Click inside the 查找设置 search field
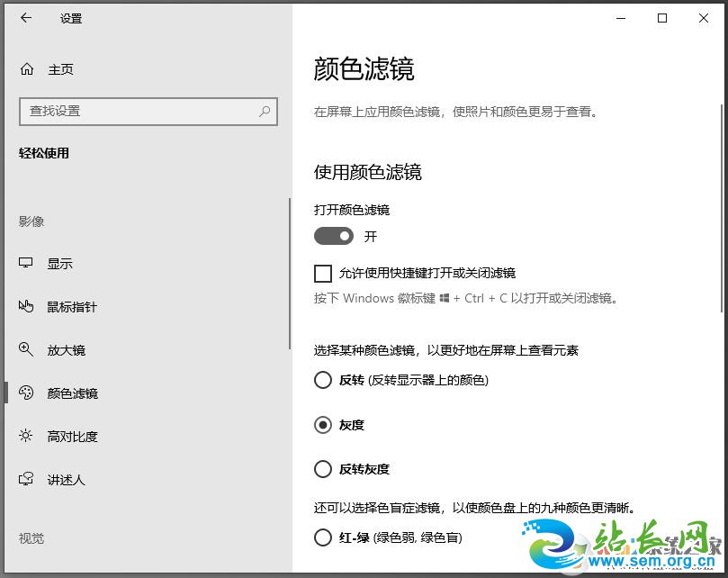This screenshot has height=578, width=728. click(135, 111)
